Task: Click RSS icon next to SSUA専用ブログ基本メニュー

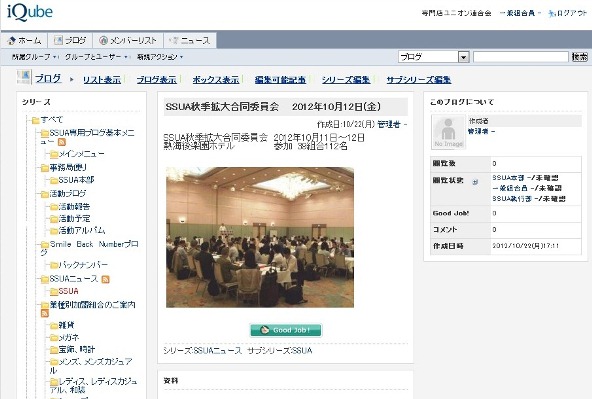Action: 62,142
